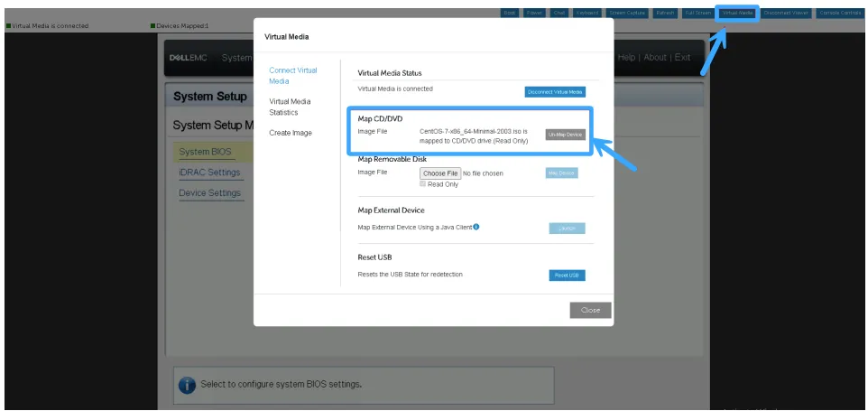Image resolution: width=868 pixels, height=411 pixels.
Task: Open the Boot menu in toolbar
Action: [510, 13]
